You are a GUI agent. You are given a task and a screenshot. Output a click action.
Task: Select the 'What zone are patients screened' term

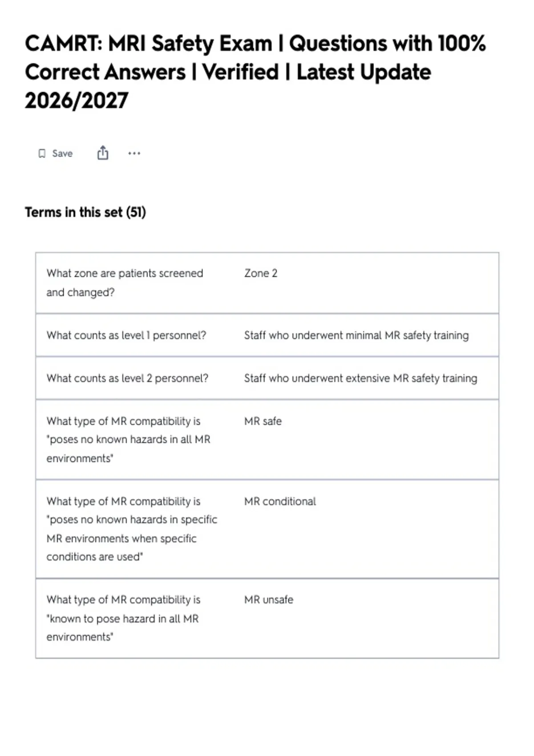click(125, 283)
